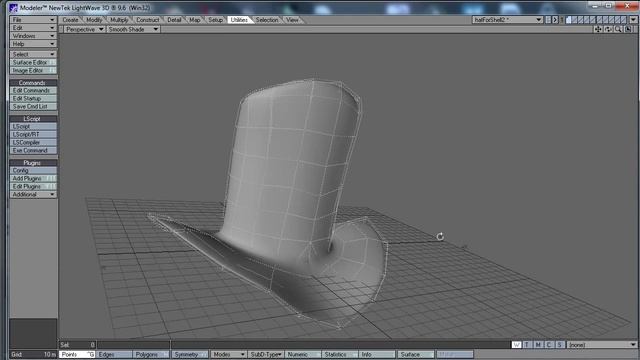
Task: Switch to Polygons selection mode
Action: coord(151,354)
